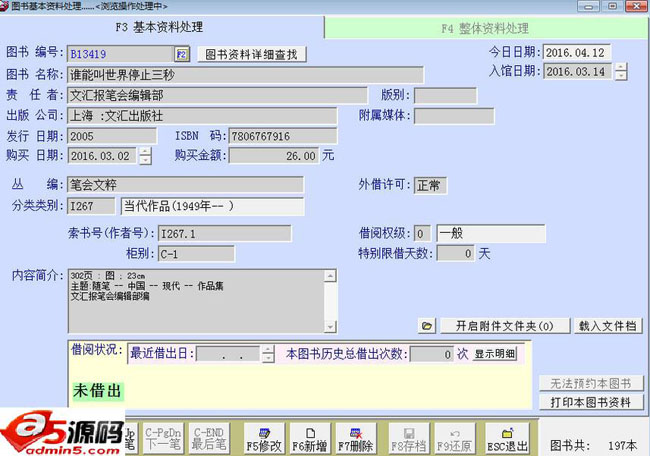This screenshot has width=650, height=456.
Task: Click the 柜别 field C-1
Action: [196, 254]
